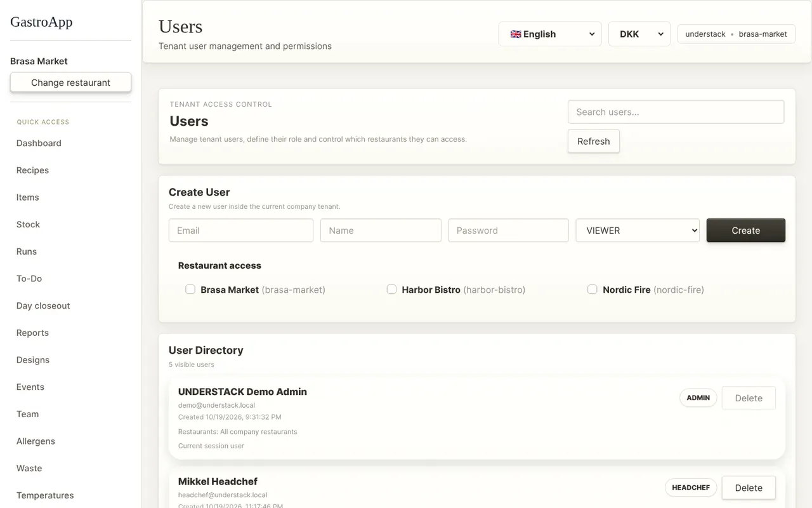Click 'Current session user' text
This screenshot has height=508, width=812.
pos(211,446)
